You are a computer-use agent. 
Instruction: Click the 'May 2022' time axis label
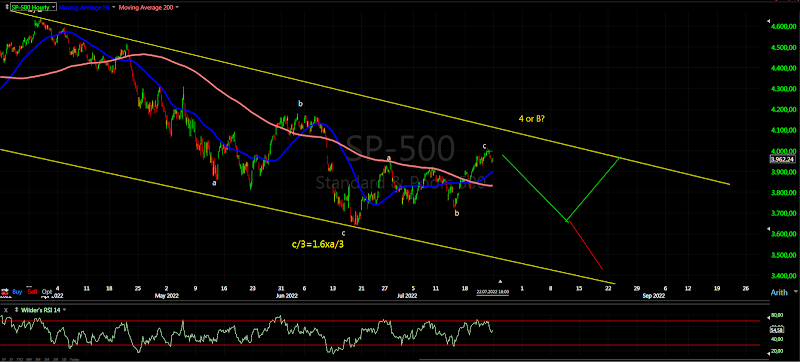coord(167,295)
